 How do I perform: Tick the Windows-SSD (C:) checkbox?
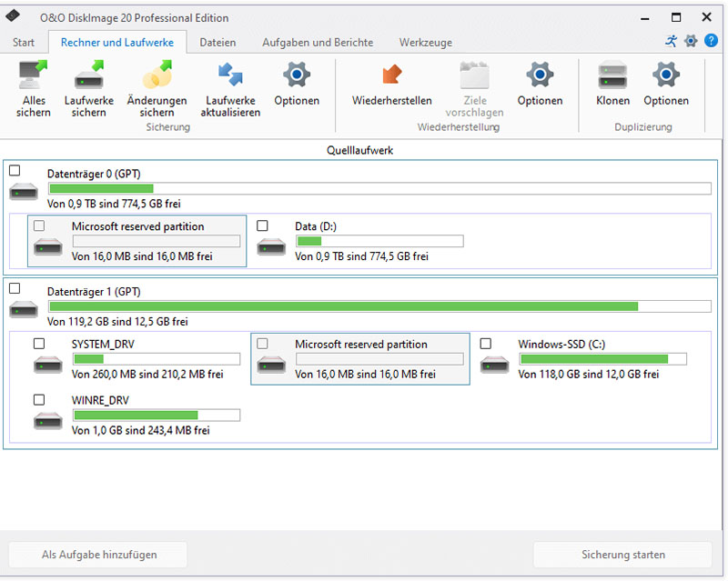coord(486,344)
